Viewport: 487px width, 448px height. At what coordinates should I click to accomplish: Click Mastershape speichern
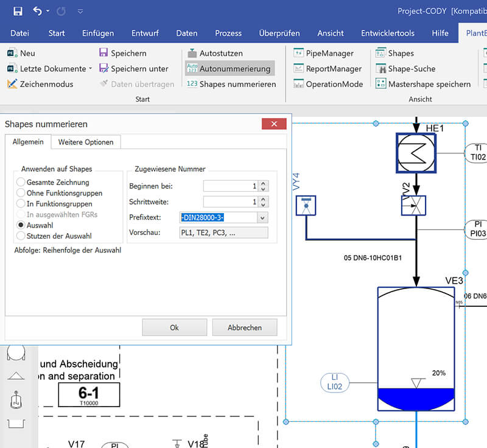422,84
